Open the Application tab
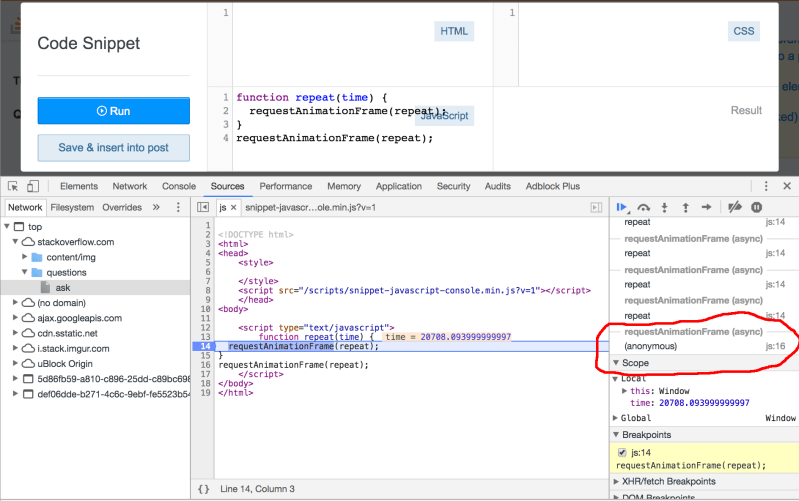 coord(399,187)
